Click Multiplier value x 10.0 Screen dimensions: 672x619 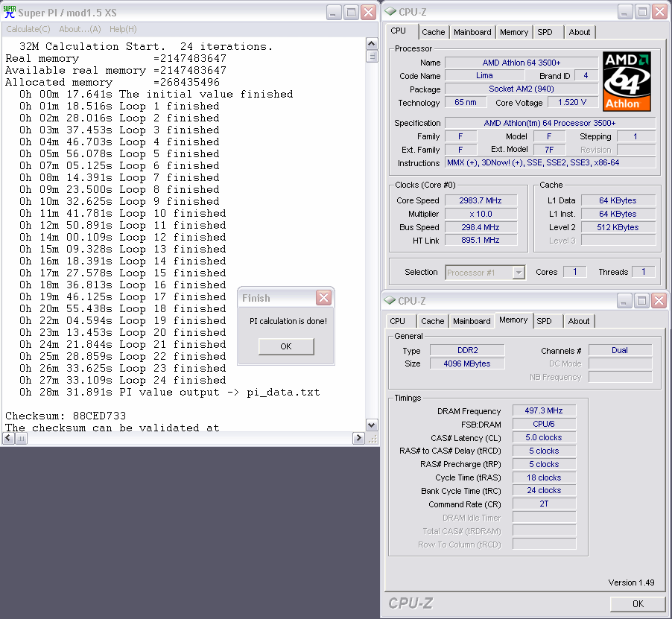(481, 214)
